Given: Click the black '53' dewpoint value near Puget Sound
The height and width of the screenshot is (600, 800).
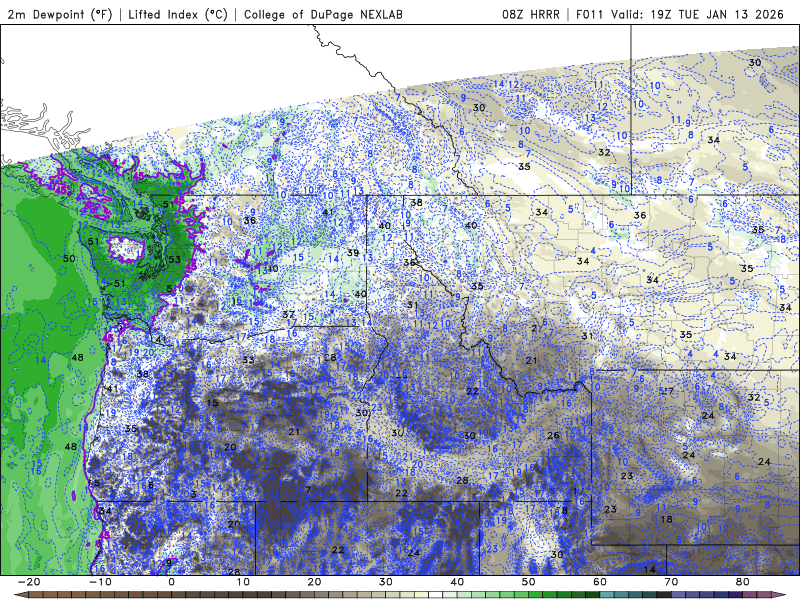Looking at the screenshot, I should pos(174,259).
